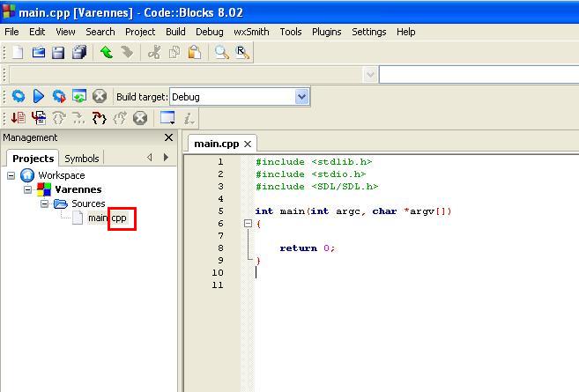Image resolution: width=579 pixels, height=392 pixels.
Task: Click the Step into debug icon
Action: click(99, 118)
